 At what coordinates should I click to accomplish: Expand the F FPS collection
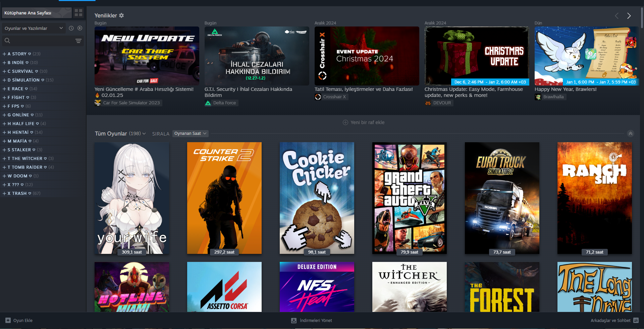click(4, 106)
